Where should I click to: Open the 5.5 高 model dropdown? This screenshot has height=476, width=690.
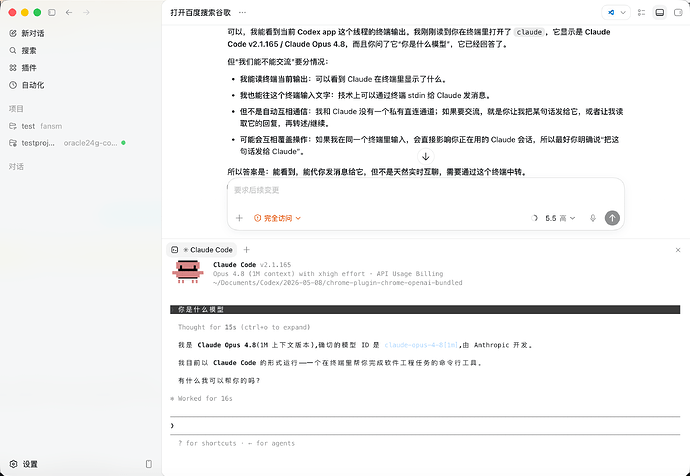coord(560,218)
